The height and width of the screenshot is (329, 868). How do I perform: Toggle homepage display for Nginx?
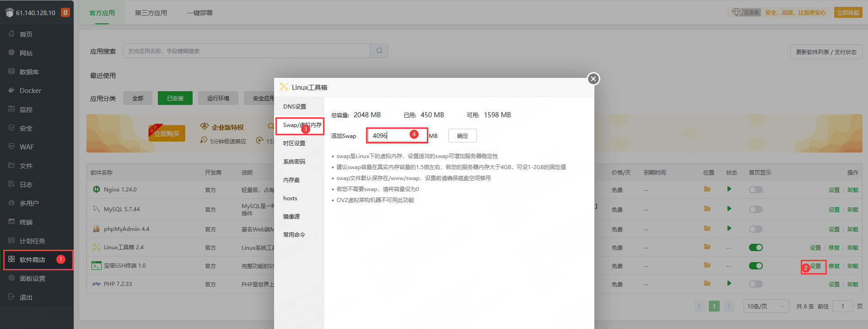756,190
